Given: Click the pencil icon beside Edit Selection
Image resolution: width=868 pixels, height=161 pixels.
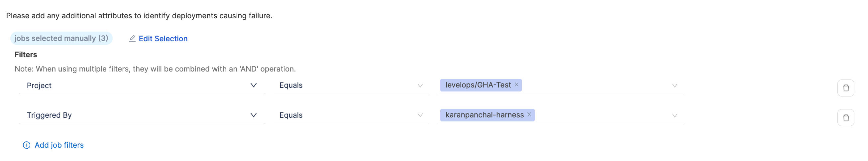Looking at the screenshot, I should [132, 39].
